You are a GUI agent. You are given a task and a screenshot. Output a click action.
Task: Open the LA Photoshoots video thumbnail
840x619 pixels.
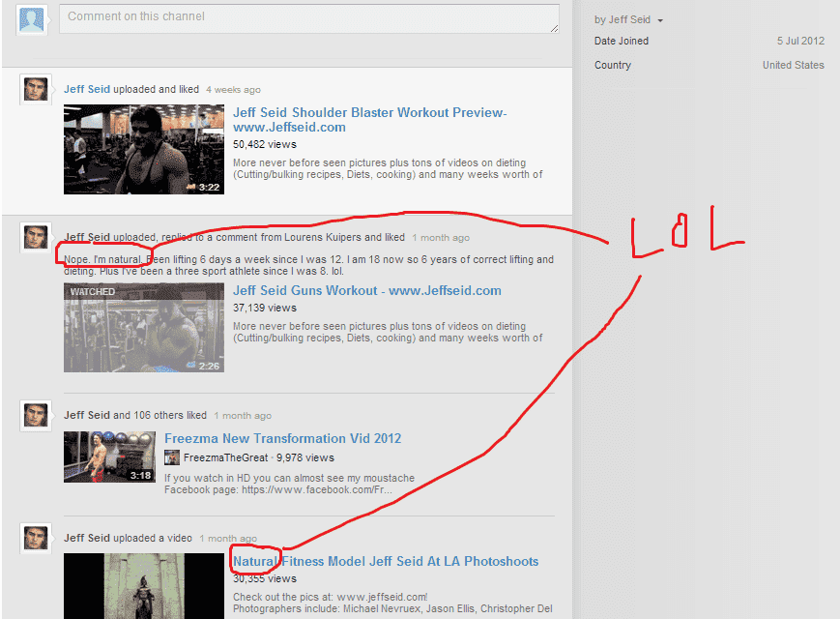(143, 585)
